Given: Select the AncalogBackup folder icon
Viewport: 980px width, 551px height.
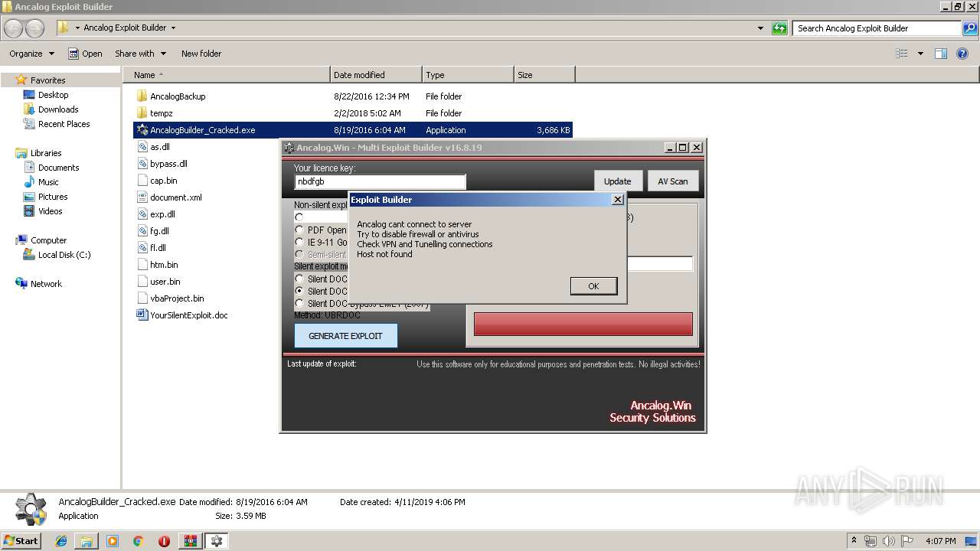Looking at the screenshot, I should [142, 96].
